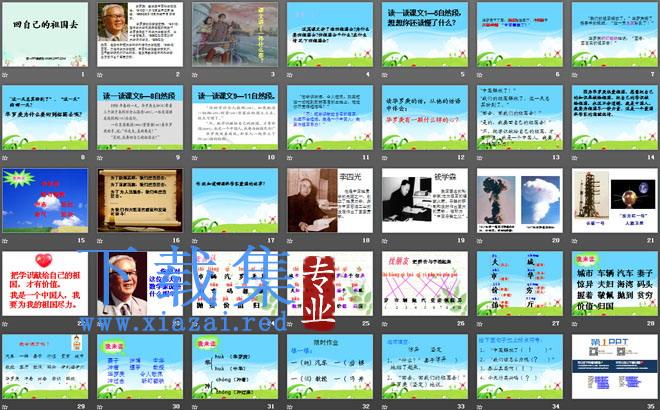
Task: Click animation star icon under slide 12
Action: [x=385, y=157]
